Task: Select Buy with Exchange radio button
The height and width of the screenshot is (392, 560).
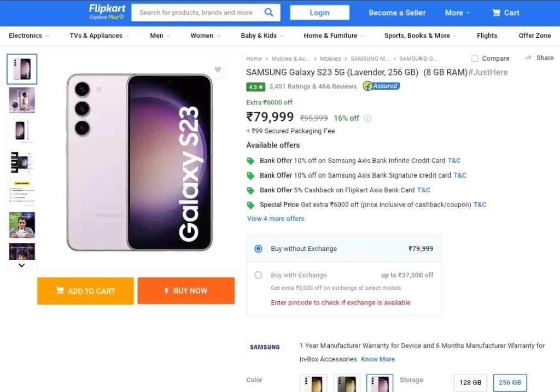Action: point(258,275)
